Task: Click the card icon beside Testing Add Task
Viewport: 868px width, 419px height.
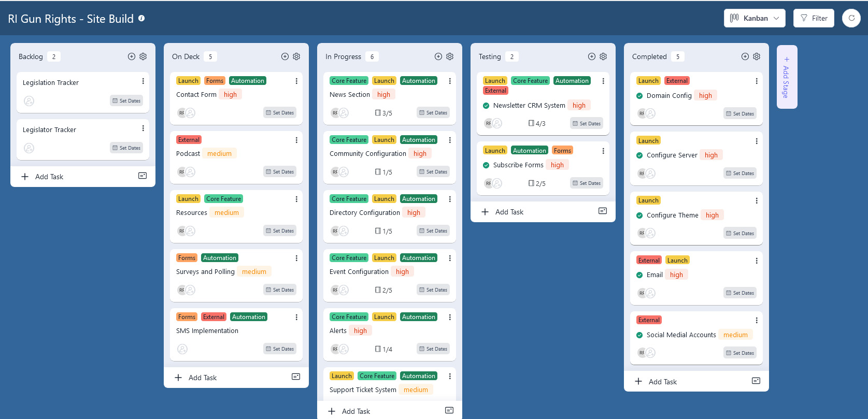Action: coord(603,211)
